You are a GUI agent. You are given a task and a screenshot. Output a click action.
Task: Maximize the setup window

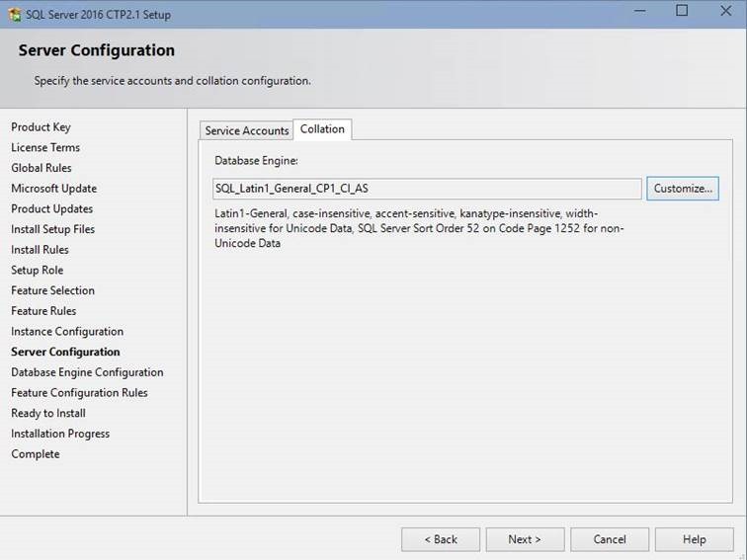(x=682, y=11)
